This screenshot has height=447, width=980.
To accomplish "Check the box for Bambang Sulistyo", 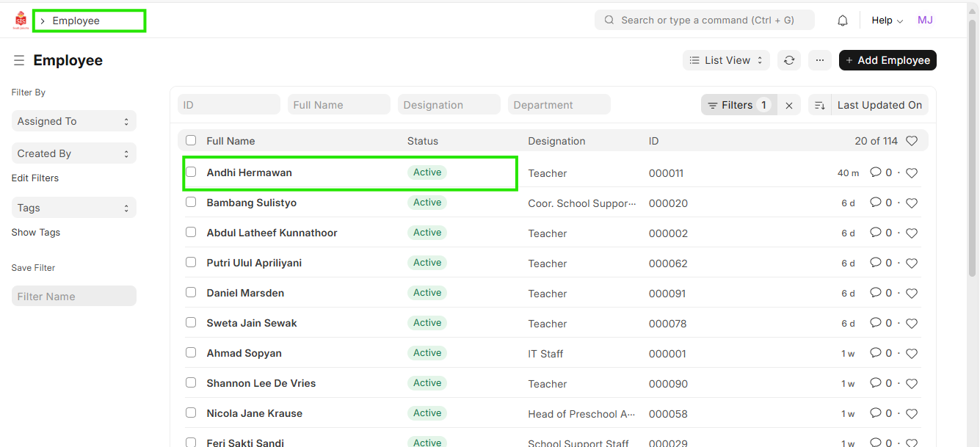I will [191, 202].
